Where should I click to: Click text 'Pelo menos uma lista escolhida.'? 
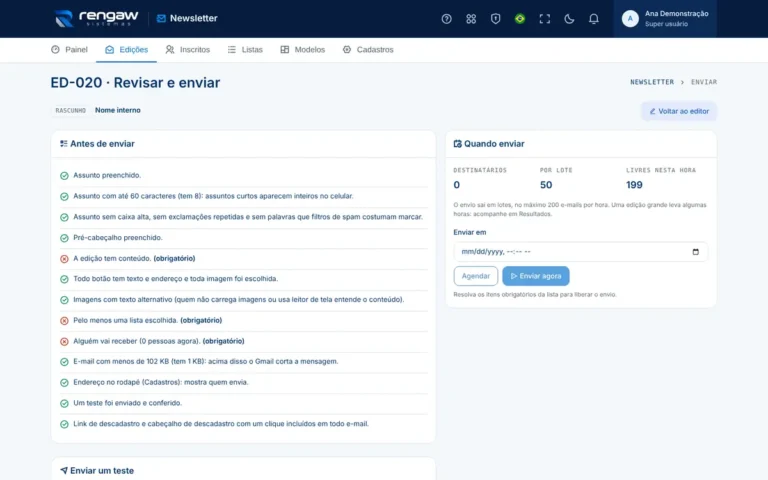[125, 320]
